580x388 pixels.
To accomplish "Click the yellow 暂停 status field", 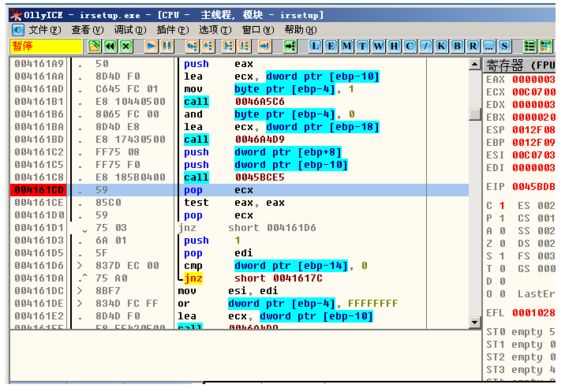I will point(46,47).
